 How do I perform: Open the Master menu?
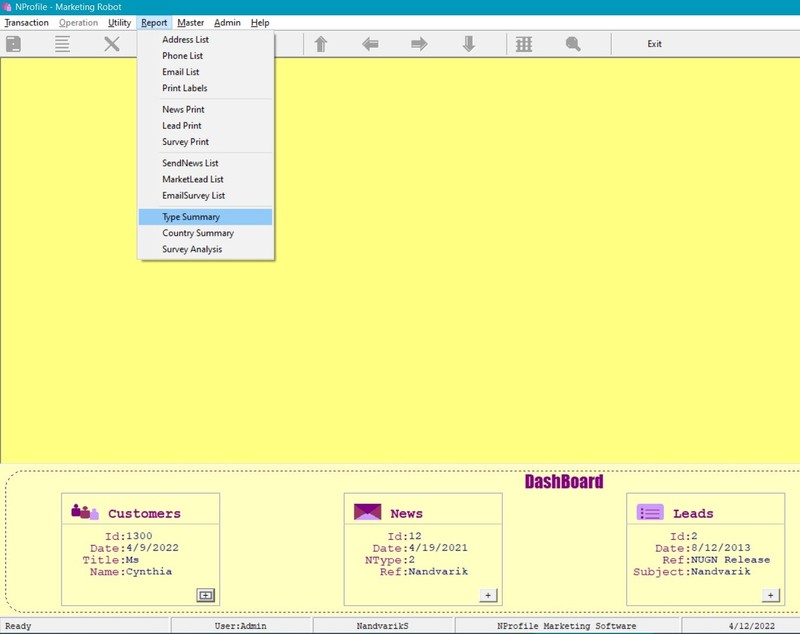click(x=191, y=22)
